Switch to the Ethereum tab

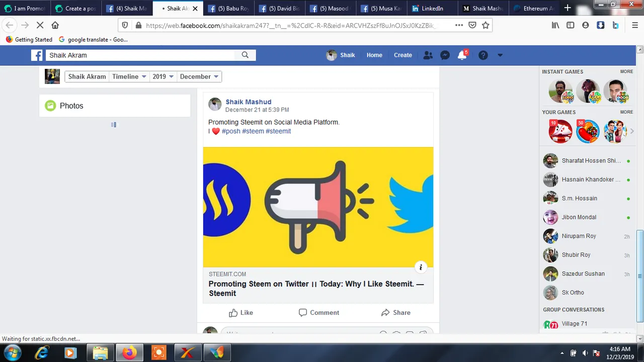[534, 8]
